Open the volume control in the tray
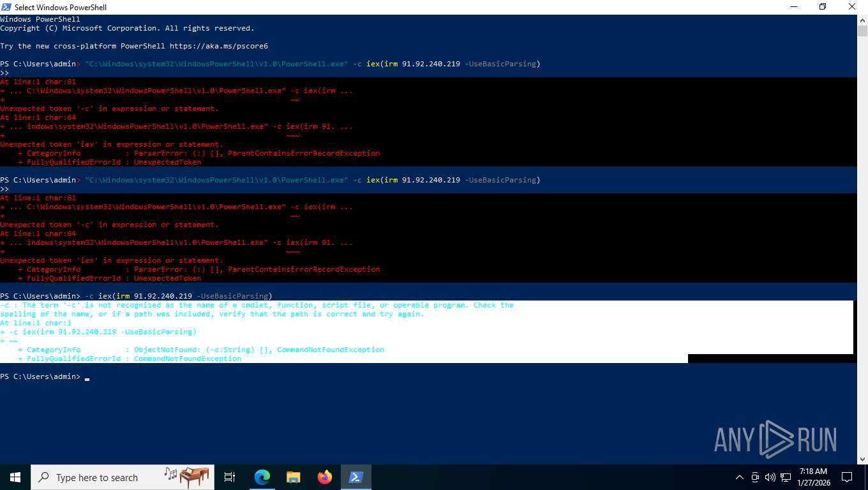The height and width of the screenshot is (490, 868). coord(770,477)
